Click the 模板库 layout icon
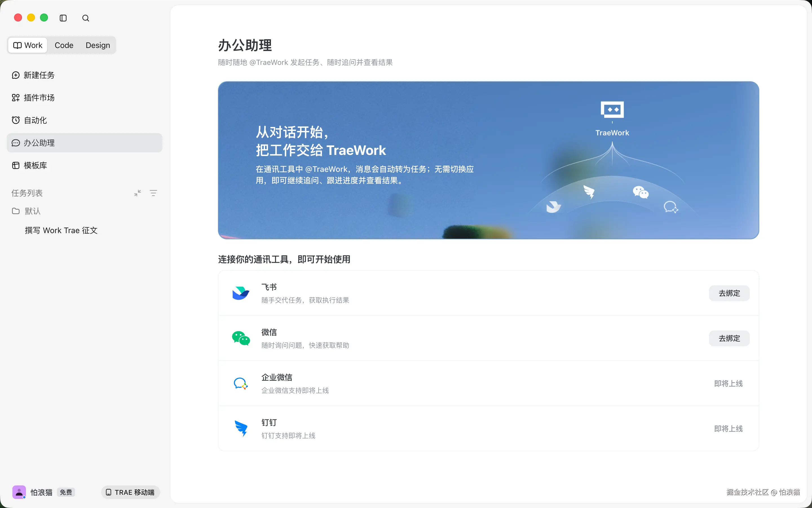Viewport: 812px width, 508px height. 16,165
